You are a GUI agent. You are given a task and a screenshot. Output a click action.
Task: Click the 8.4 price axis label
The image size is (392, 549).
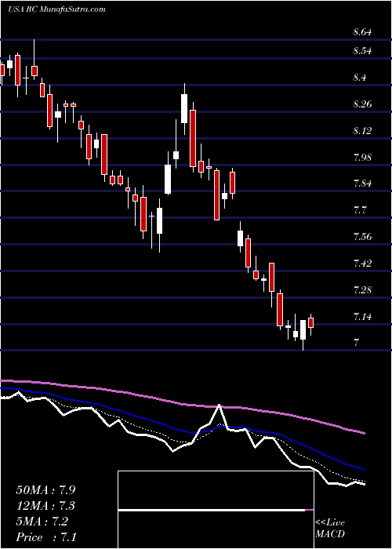click(359, 78)
